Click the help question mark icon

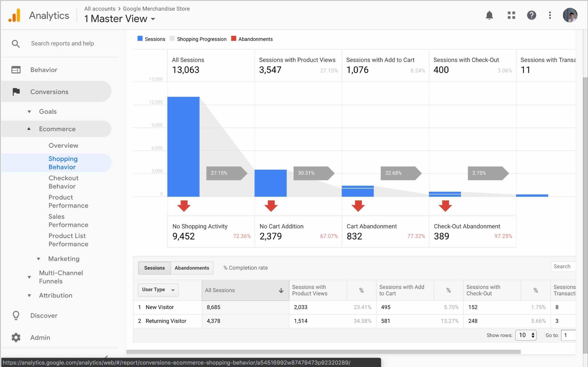click(531, 15)
